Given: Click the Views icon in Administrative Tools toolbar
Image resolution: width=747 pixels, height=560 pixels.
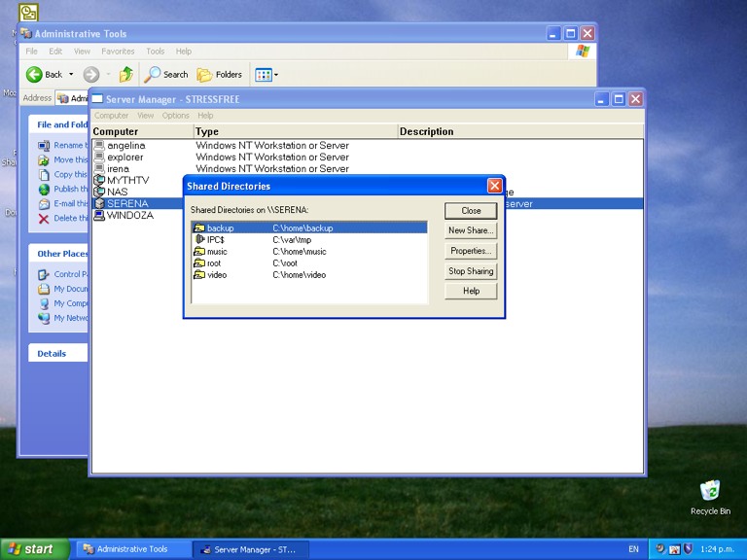Looking at the screenshot, I should click(264, 75).
